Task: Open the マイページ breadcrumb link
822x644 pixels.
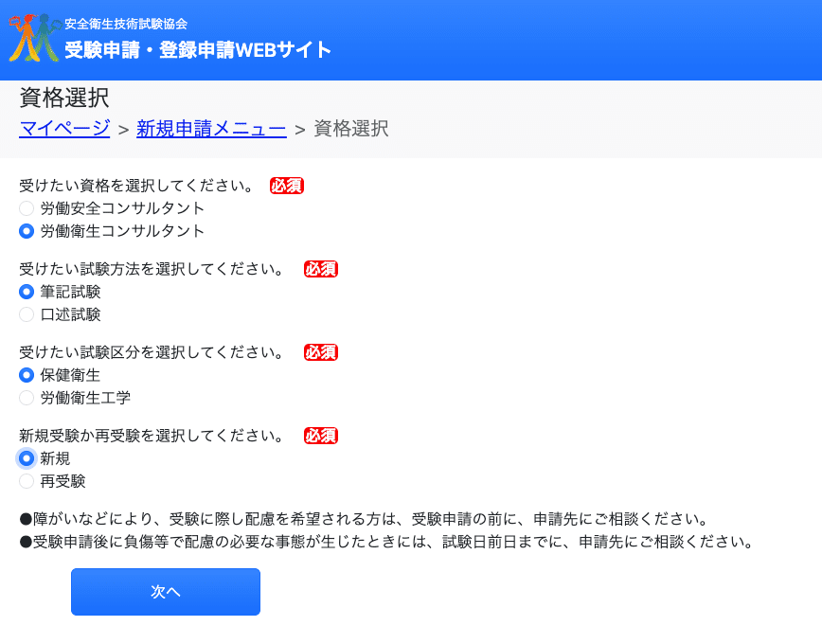Action: (64, 129)
